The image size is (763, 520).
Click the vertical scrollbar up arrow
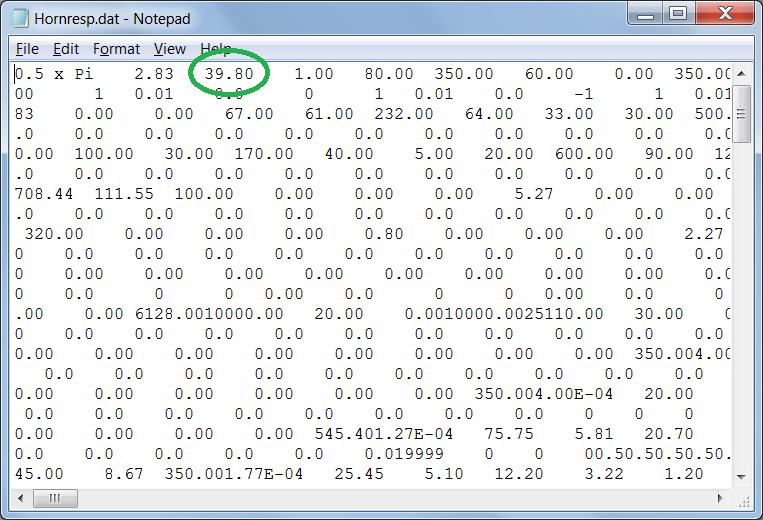[741, 74]
